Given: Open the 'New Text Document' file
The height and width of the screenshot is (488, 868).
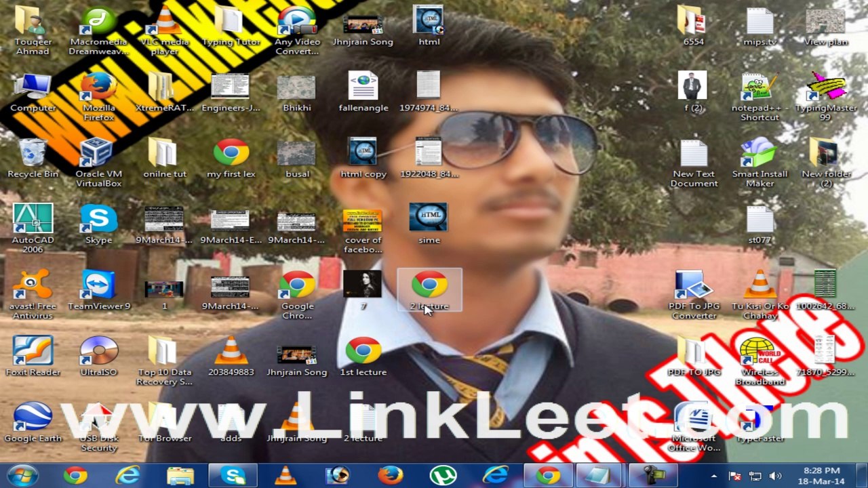Looking at the screenshot, I should [x=693, y=163].
